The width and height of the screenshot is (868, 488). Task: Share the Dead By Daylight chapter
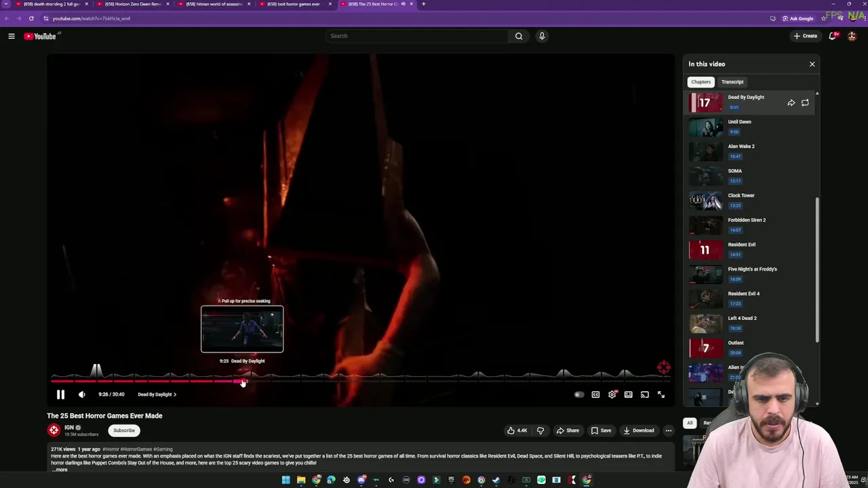(x=791, y=103)
